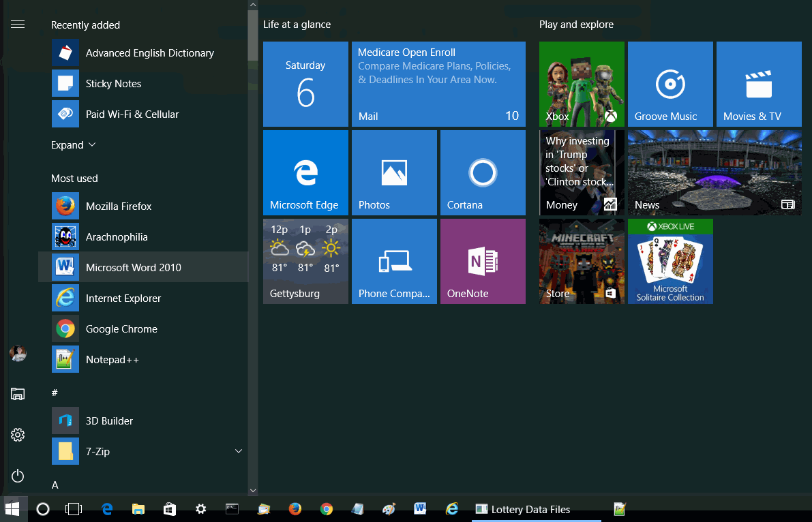Click the A letter section header
Viewport: 812px width, 522px height.
pyautogui.click(x=55, y=485)
